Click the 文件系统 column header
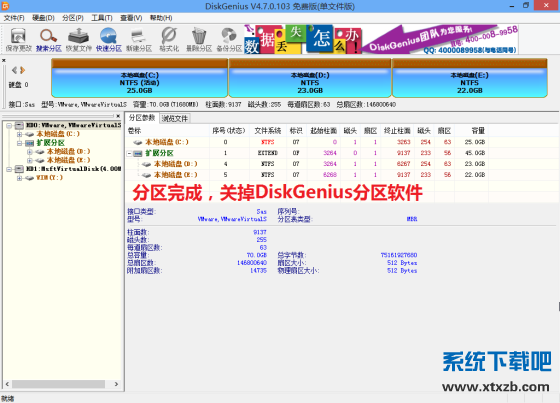 (x=268, y=131)
